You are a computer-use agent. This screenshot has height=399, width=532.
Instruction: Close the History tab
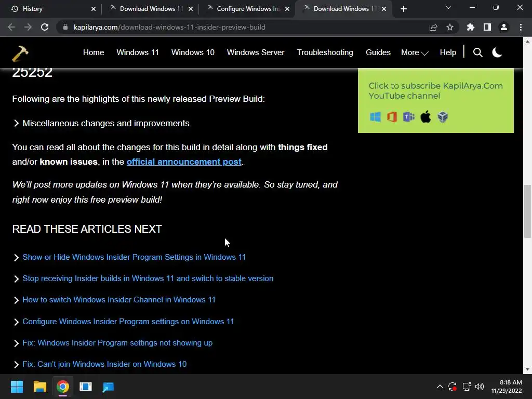click(94, 9)
